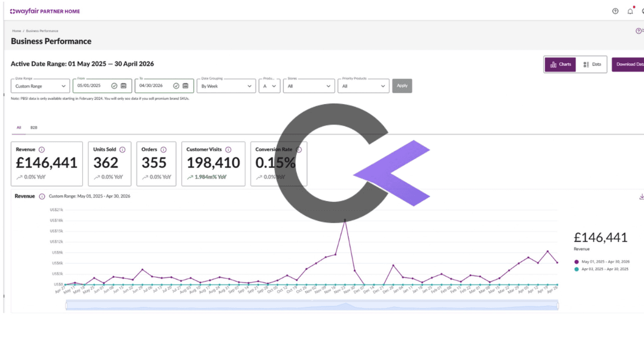Click the To date input field

[x=165, y=86]
